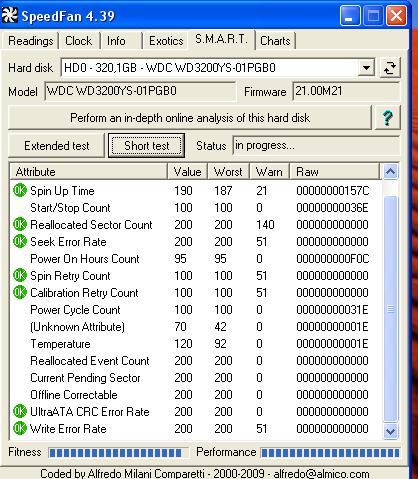Click the Fitness progress bar

click(x=118, y=453)
